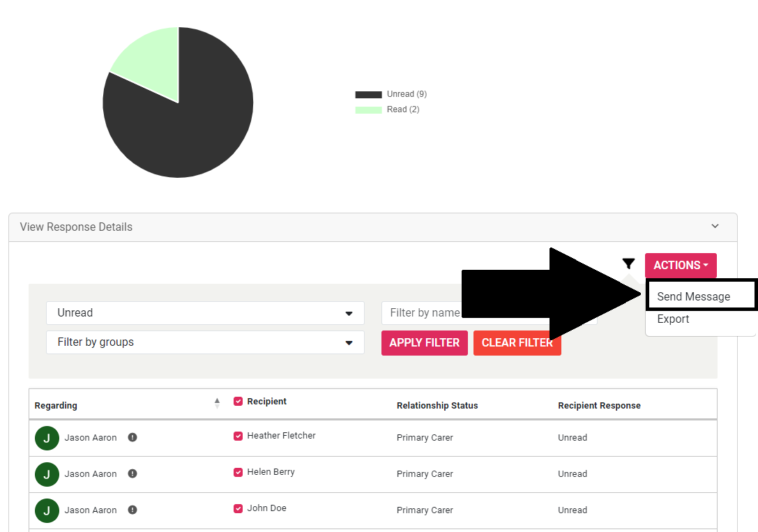Toggle the Recipient select-all checkbox

(x=238, y=402)
